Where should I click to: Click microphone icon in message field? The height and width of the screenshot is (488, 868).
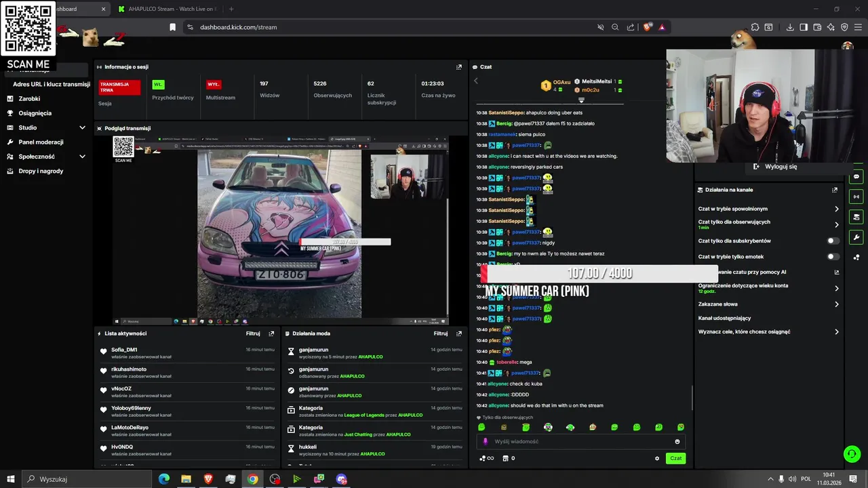click(485, 441)
